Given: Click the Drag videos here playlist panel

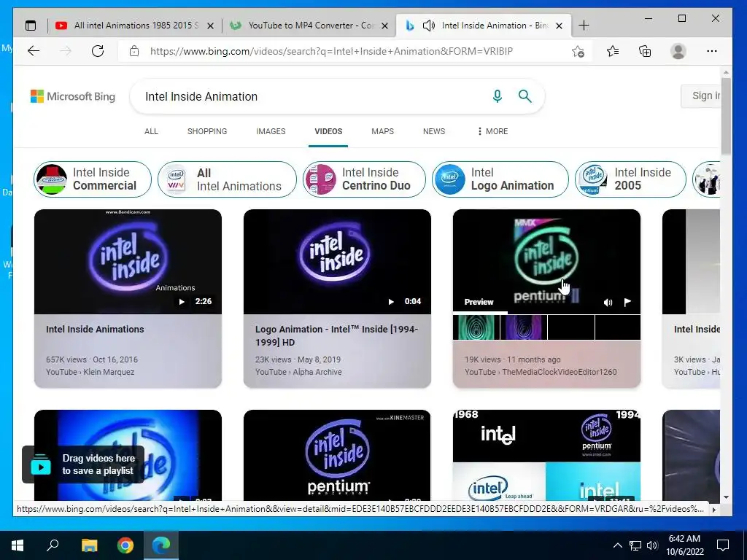Looking at the screenshot, I should pos(83,464).
